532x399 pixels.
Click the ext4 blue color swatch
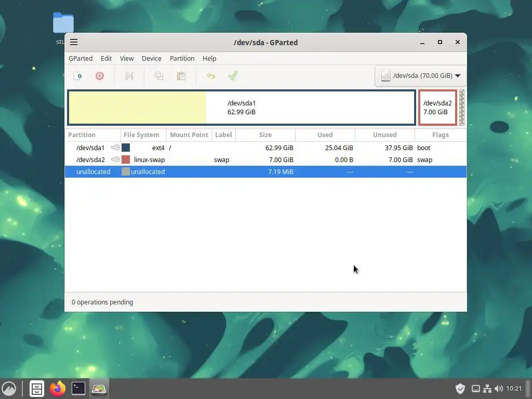pyautogui.click(x=126, y=148)
